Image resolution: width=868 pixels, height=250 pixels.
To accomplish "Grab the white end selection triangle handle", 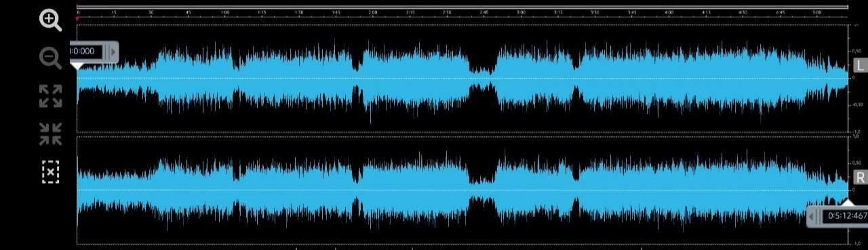I will pos(848,202).
